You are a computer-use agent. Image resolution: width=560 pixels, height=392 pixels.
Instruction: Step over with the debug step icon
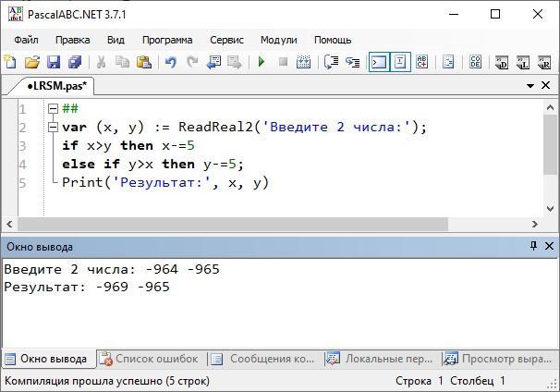tap(332, 62)
